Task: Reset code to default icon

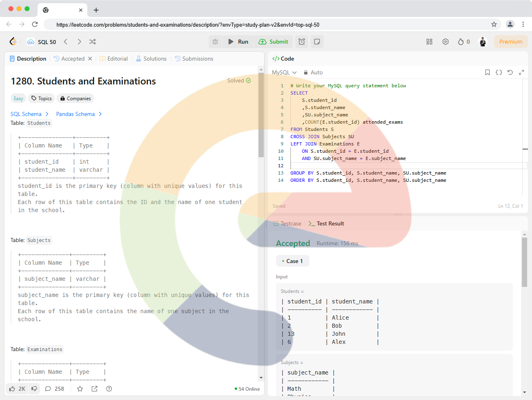Action: [510, 72]
